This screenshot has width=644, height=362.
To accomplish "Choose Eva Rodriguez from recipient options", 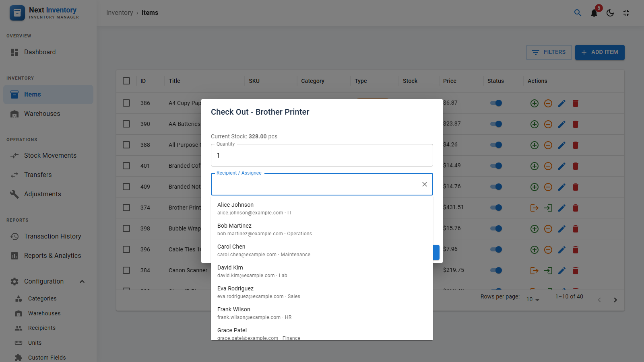I will point(322,292).
